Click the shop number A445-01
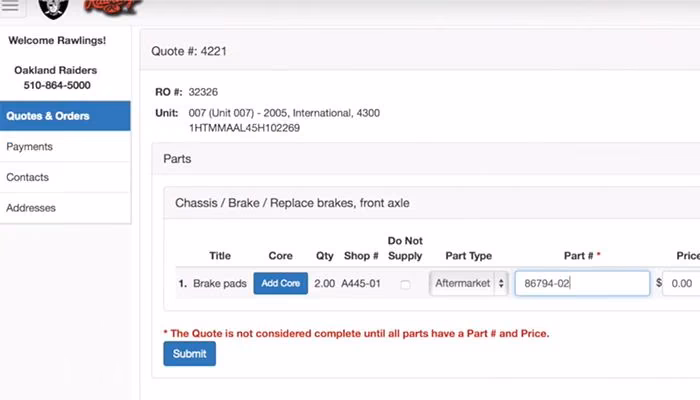 pos(361,283)
